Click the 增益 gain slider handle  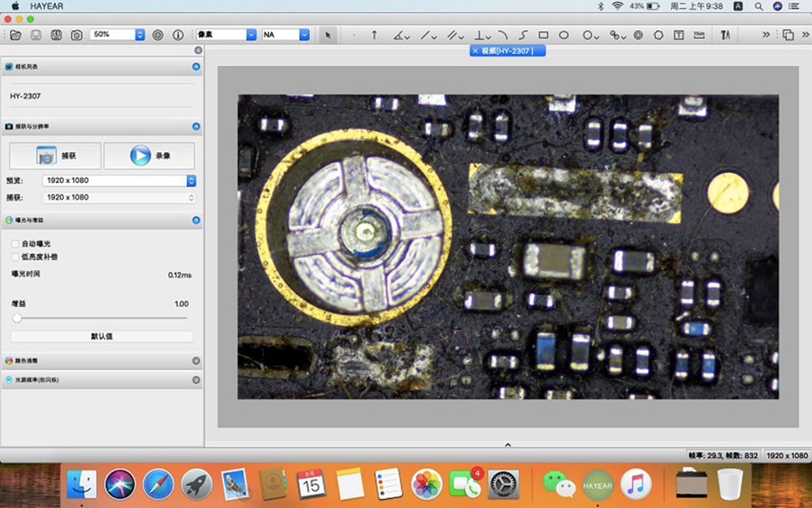17,318
